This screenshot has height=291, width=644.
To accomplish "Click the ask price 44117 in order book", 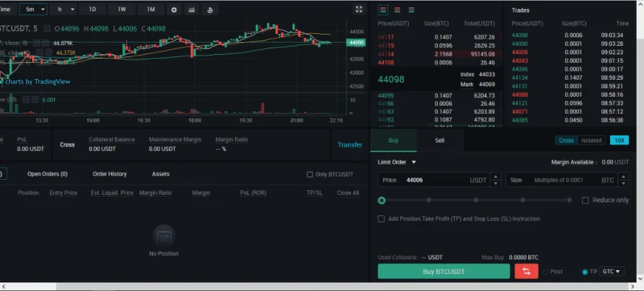I will pos(386,37).
